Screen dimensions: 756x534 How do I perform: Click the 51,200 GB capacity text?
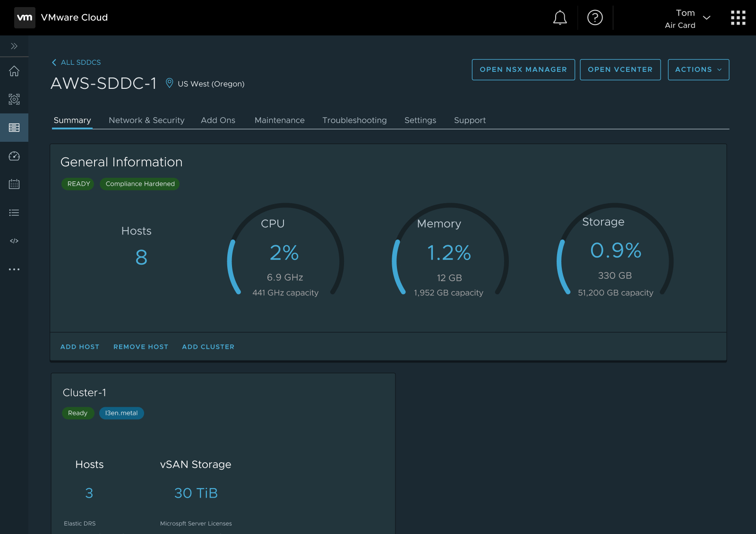pyautogui.click(x=616, y=293)
